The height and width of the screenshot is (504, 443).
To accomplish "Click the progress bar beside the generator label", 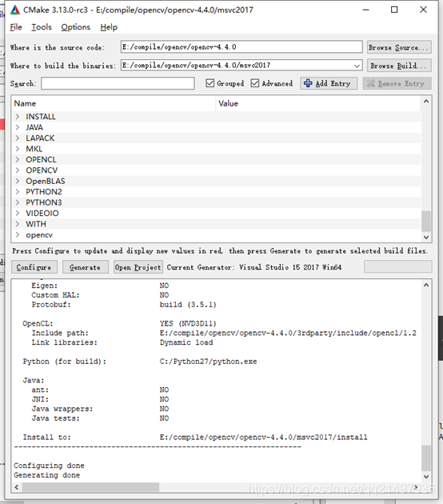I will pyautogui.click(x=397, y=266).
